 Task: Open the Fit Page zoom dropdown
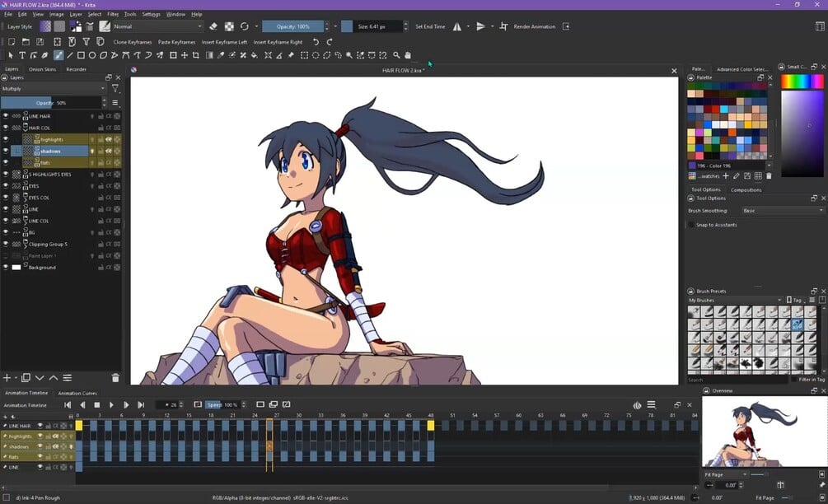click(726, 474)
